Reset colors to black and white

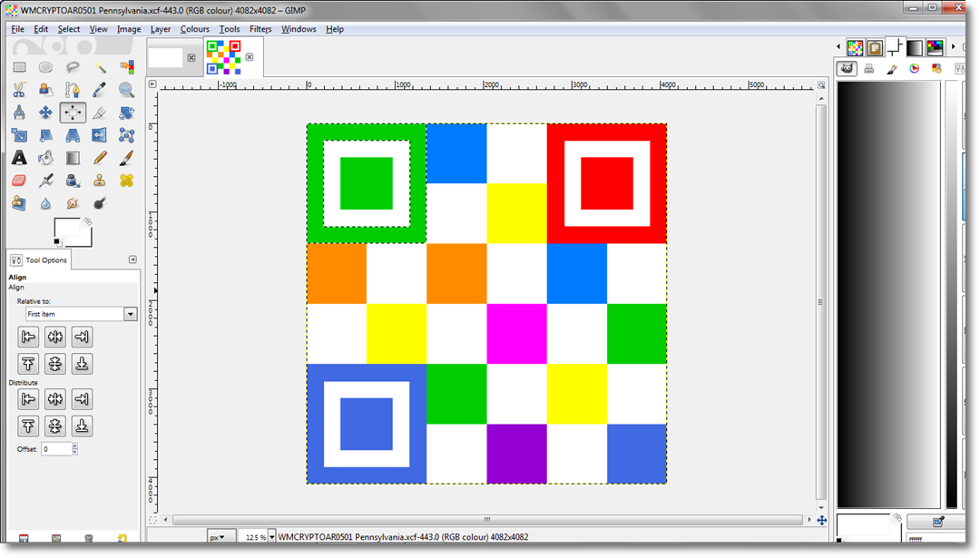(x=57, y=242)
